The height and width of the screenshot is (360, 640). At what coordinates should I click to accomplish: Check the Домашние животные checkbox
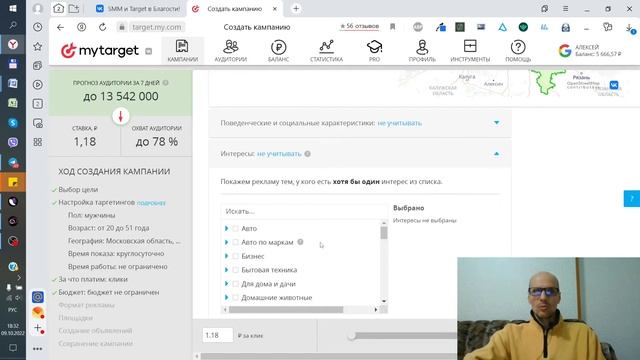click(x=236, y=298)
